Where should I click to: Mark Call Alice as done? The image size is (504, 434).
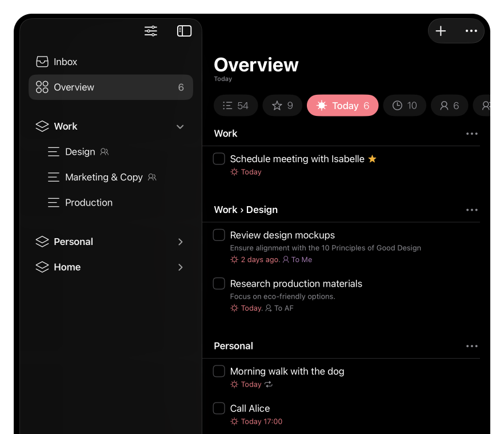click(x=218, y=408)
